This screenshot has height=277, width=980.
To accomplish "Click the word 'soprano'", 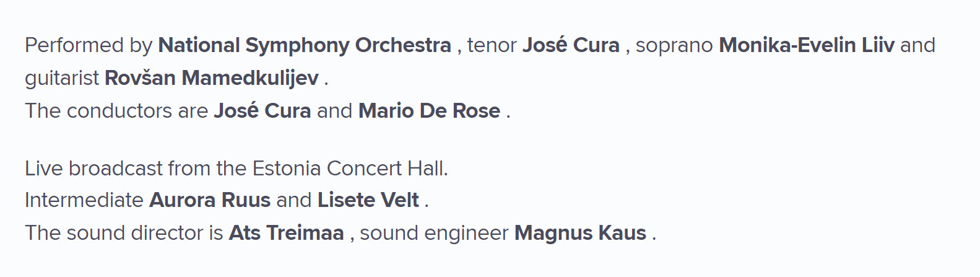I will (674, 46).
